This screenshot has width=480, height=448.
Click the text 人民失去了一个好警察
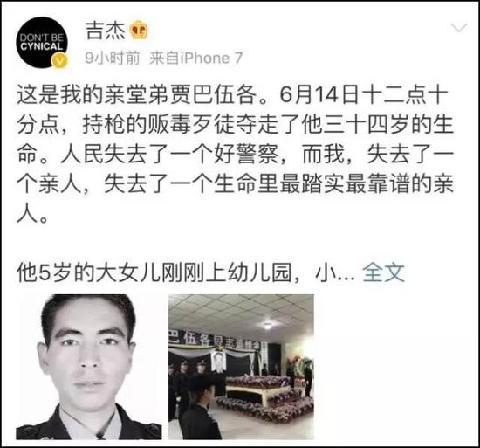169,154
